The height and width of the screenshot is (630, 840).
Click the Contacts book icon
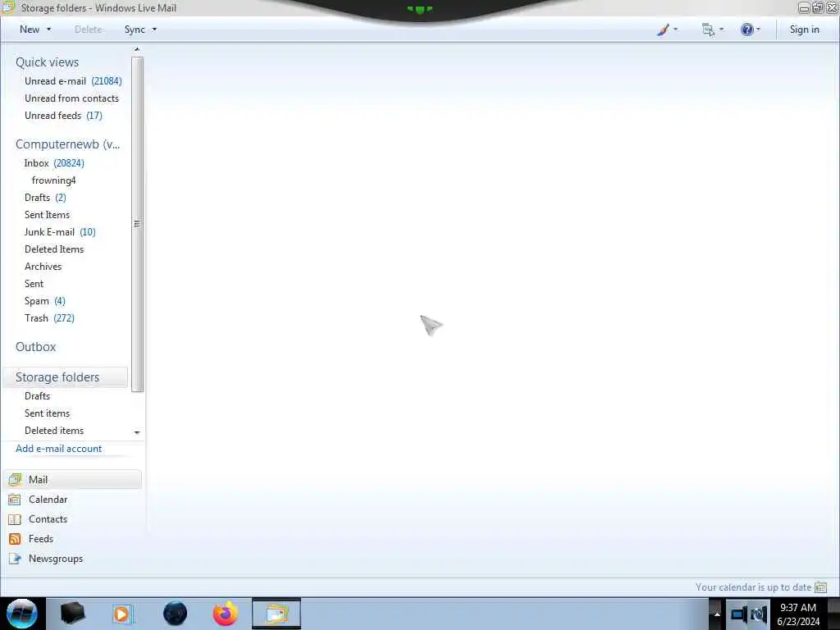tap(15, 519)
